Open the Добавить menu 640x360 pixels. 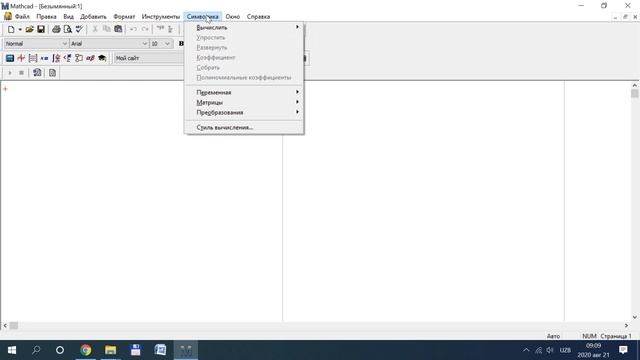click(93, 17)
